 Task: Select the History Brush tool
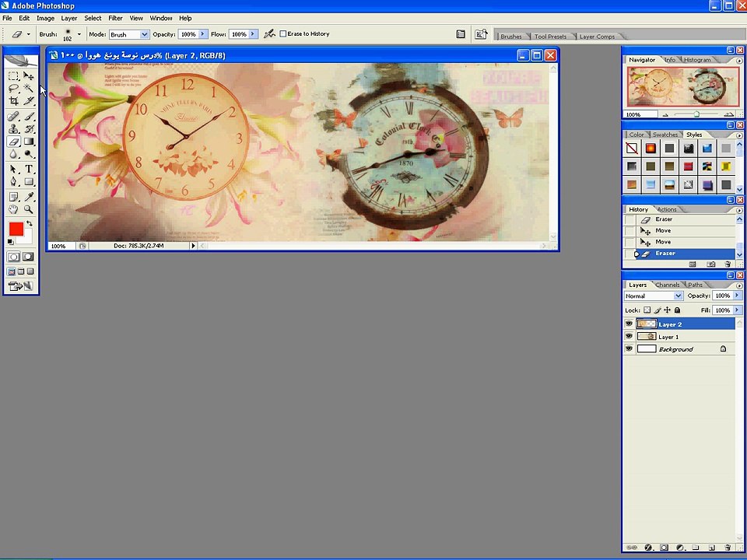29,128
